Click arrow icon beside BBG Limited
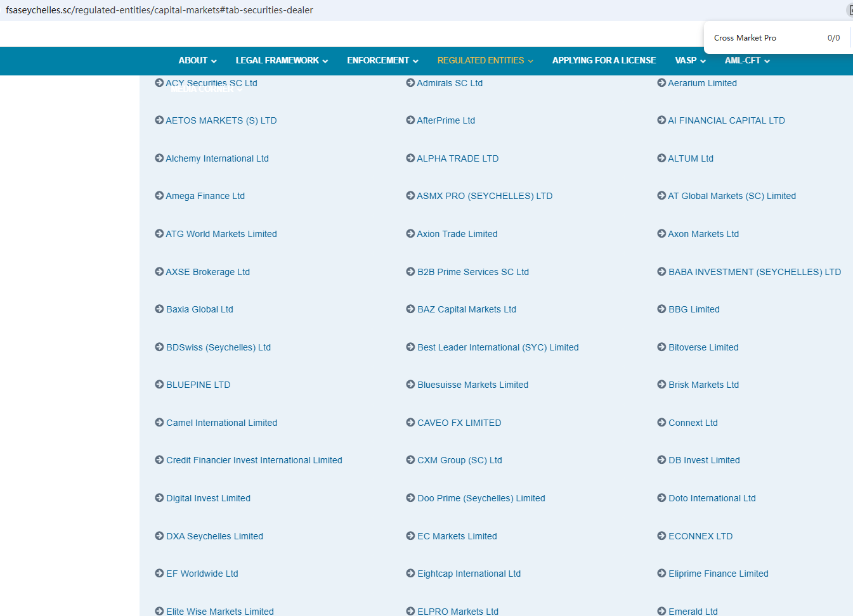853x616 pixels. [x=661, y=309]
